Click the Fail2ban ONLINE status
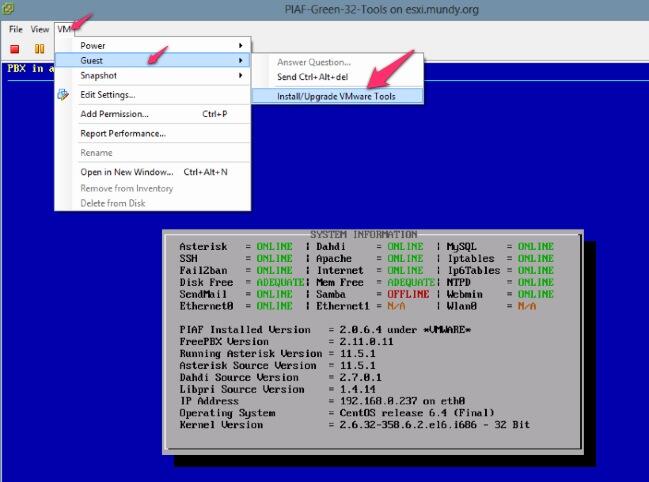 coord(274,271)
